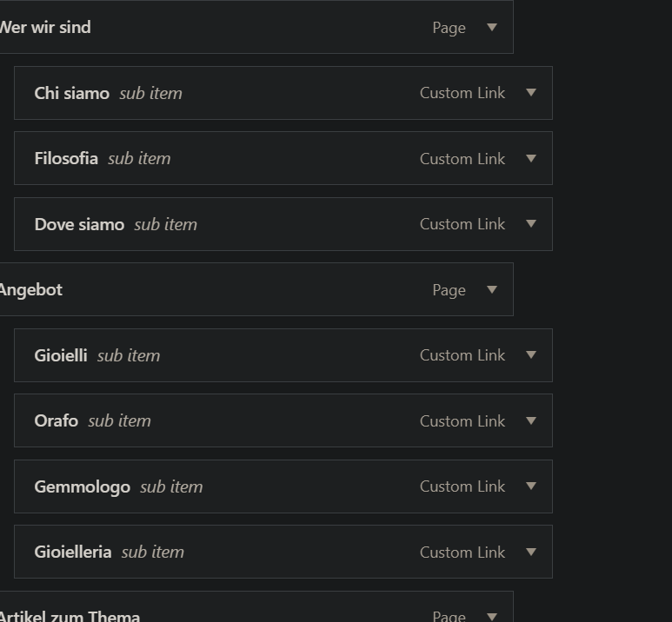Viewport: 672px width, 622px height.
Task: Click the Artikel zum Thema item title
Action: [70, 616]
